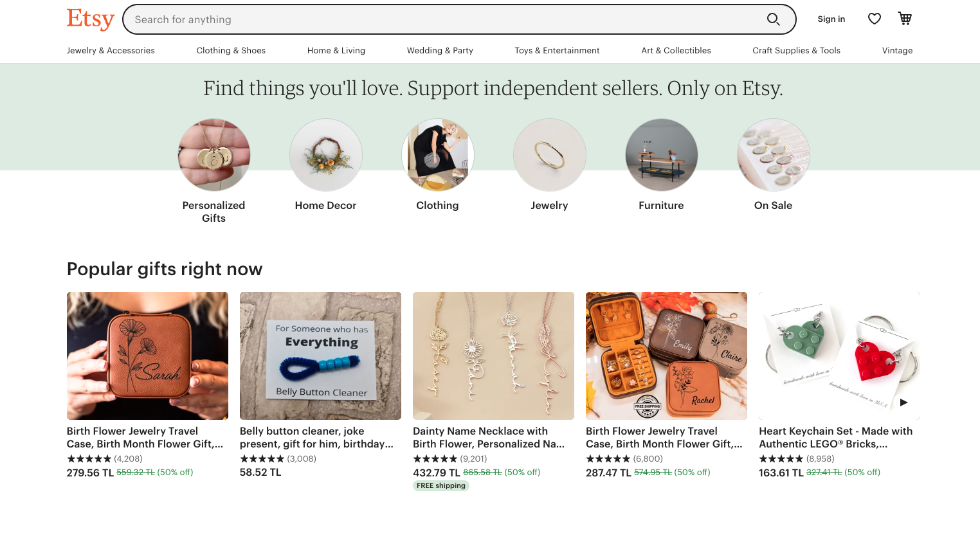Click the Etsy logo
The width and height of the screenshot is (980, 533).
(90, 19)
